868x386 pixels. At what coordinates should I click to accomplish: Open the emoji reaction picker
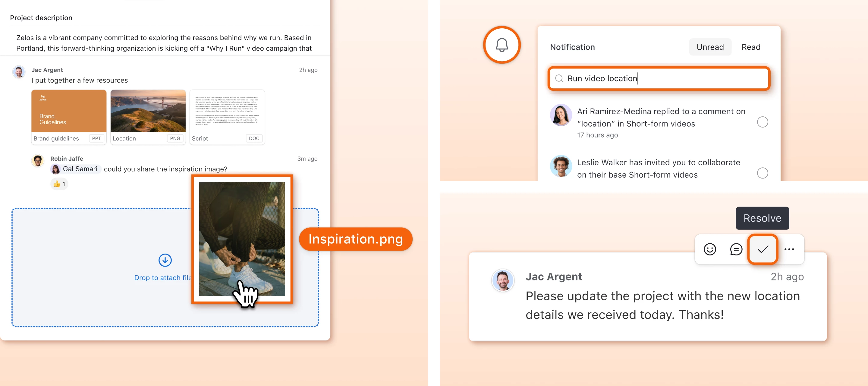(x=710, y=249)
